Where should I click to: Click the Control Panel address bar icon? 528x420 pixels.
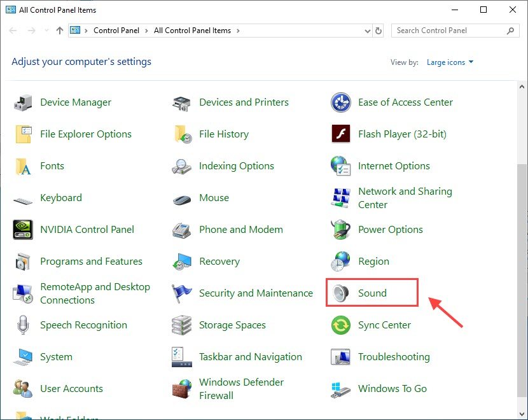point(75,31)
